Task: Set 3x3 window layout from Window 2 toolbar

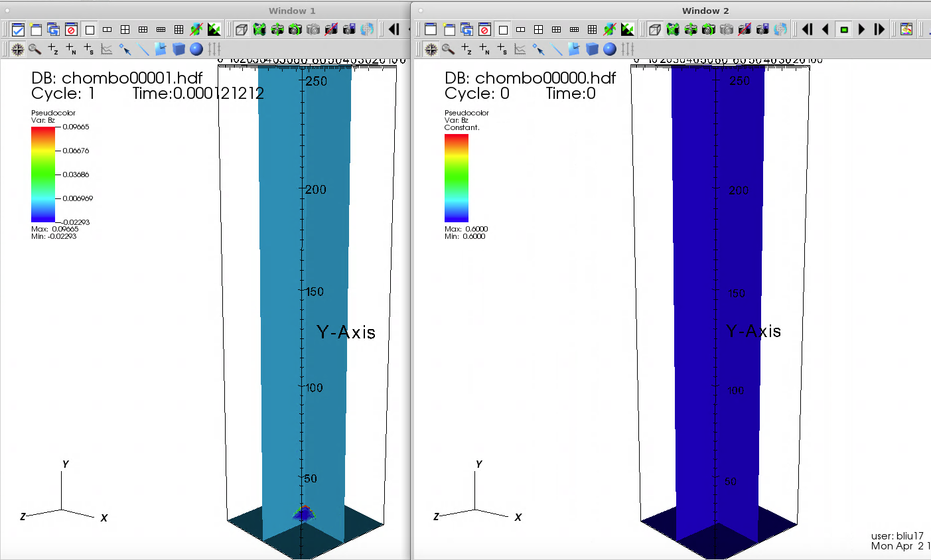Action: (592, 30)
